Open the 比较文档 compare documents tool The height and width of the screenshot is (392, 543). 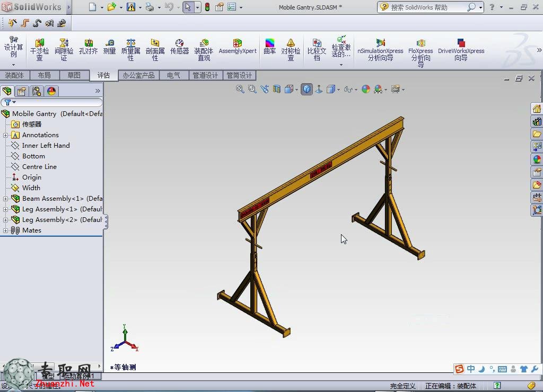317,49
